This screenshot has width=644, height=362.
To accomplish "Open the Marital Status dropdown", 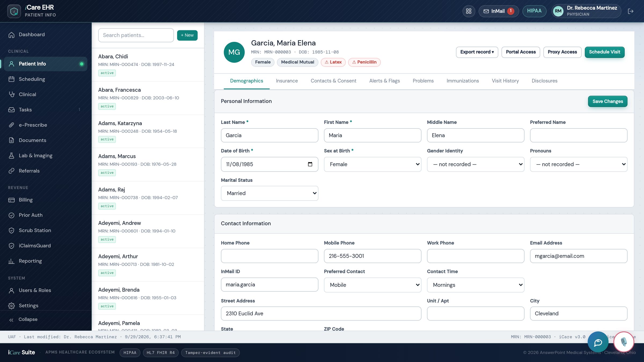I will click(269, 193).
